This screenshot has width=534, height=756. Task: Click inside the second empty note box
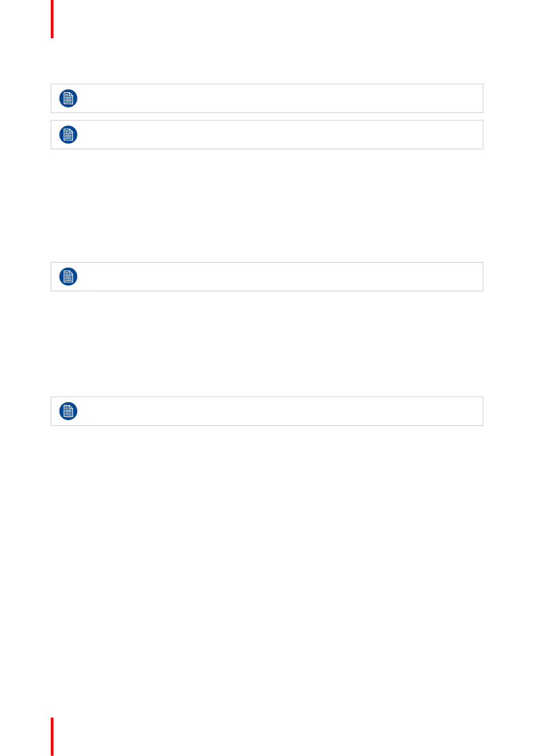pyautogui.click(x=267, y=134)
